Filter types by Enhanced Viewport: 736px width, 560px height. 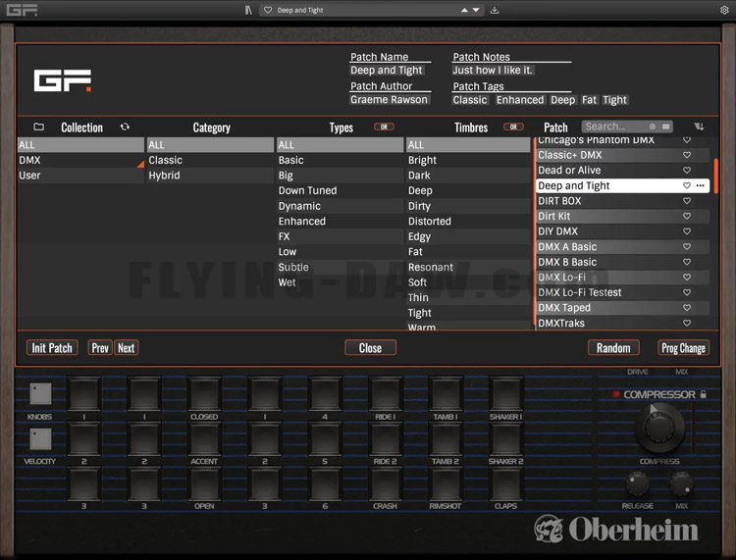click(340, 221)
